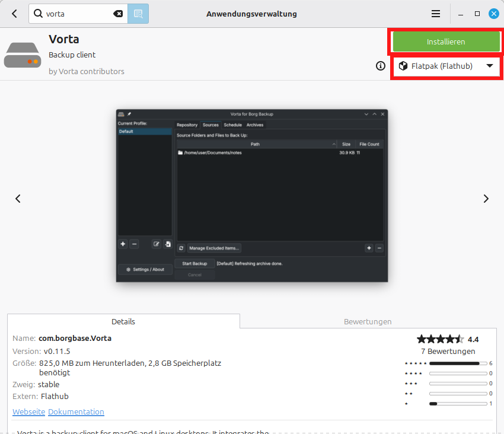504x434 pixels.
Task: Go back with the header back arrow
Action: coord(14,14)
